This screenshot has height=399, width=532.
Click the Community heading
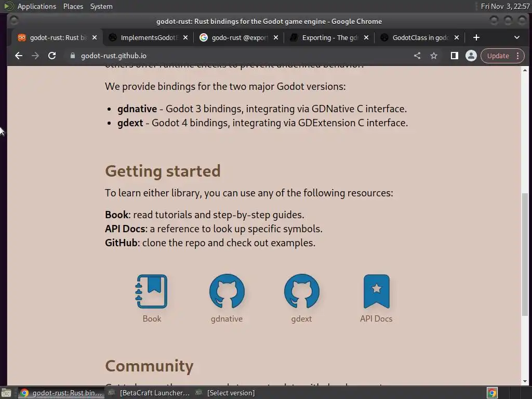click(x=149, y=366)
